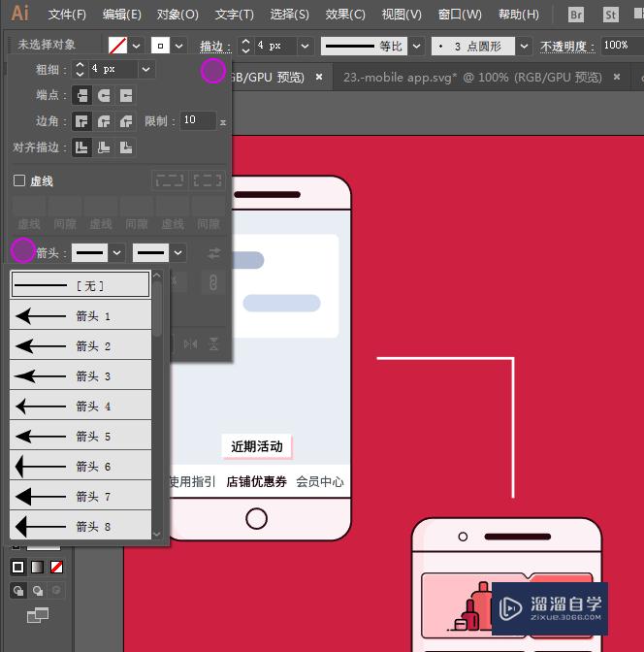The image size is (644, 652).
Task: Select the round cap endpoint icon
Action: [x=104, y=95]
